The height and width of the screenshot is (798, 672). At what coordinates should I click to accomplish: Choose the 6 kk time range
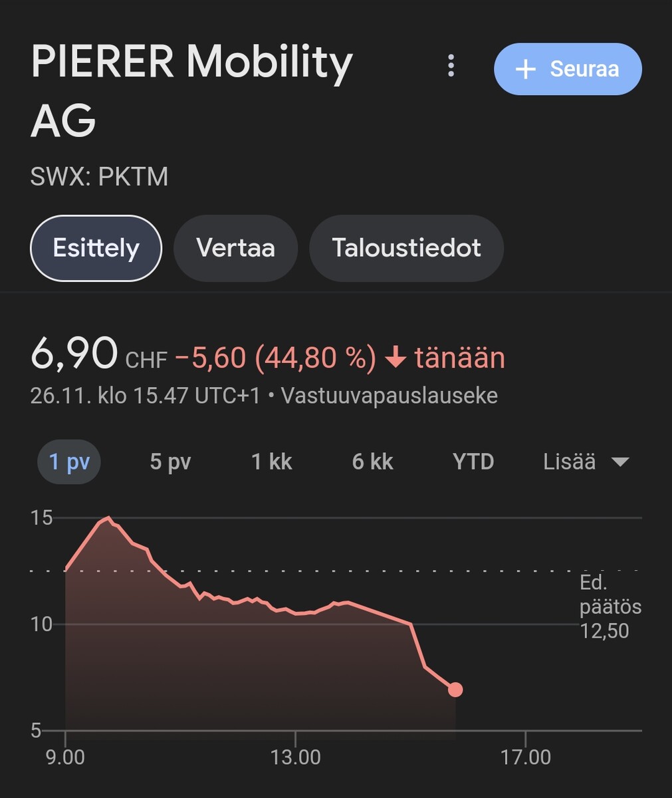click(372, 462)
